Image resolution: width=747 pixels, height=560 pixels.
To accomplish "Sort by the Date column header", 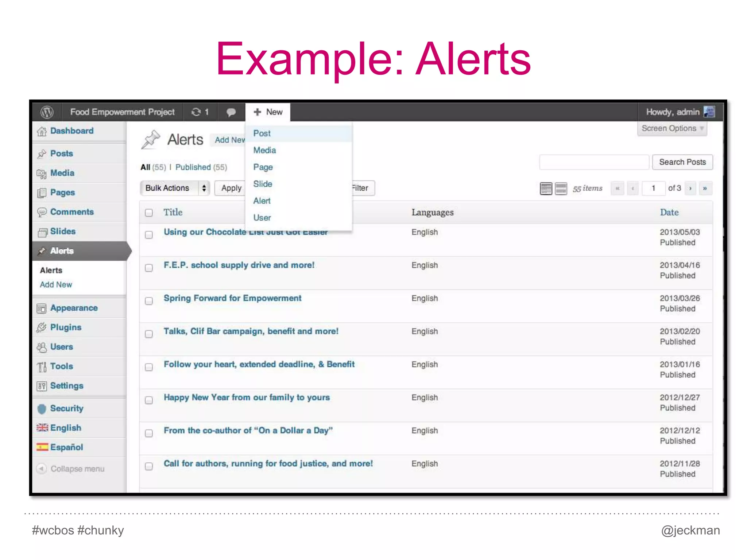I will pos(669,212).
